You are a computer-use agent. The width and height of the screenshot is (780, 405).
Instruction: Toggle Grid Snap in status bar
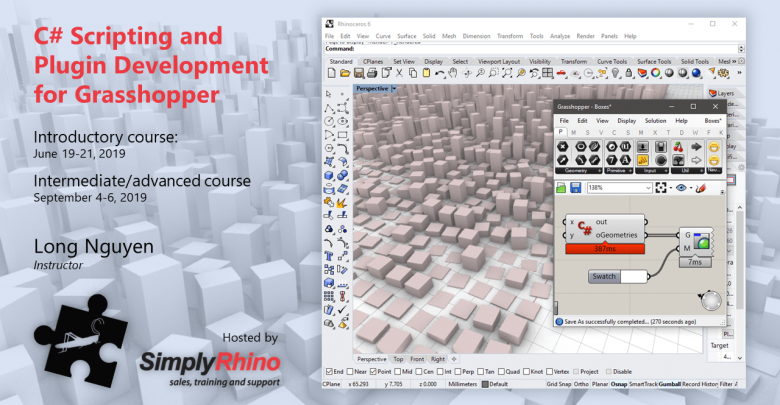(x=559, y=384)
